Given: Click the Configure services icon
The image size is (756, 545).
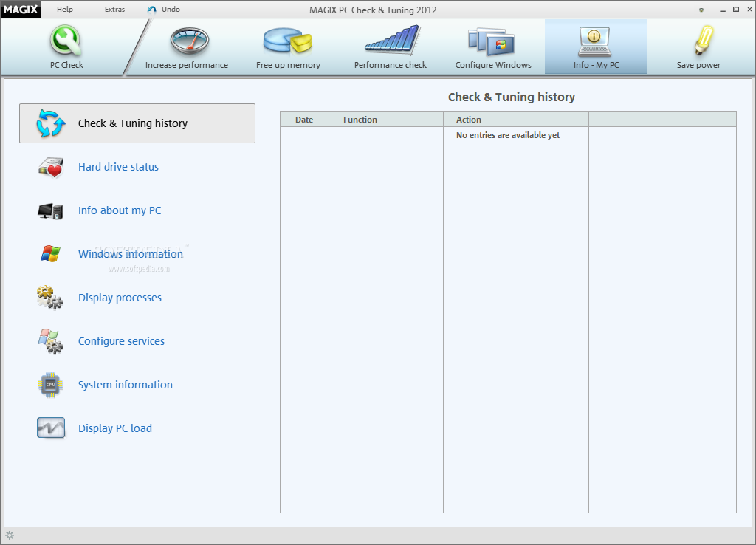Looking at the screenshot, I should [50, 341].
